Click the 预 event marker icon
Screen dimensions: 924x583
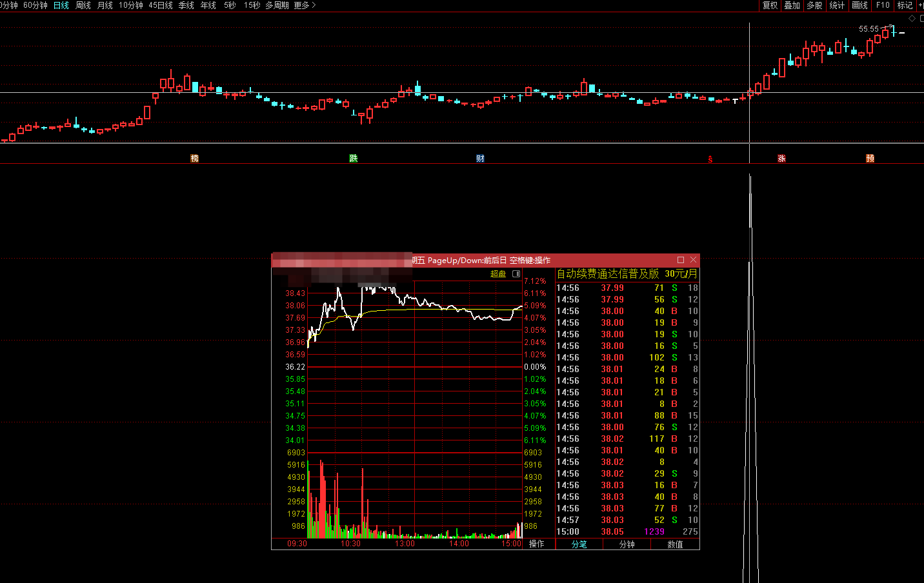[x=870, y=159]
